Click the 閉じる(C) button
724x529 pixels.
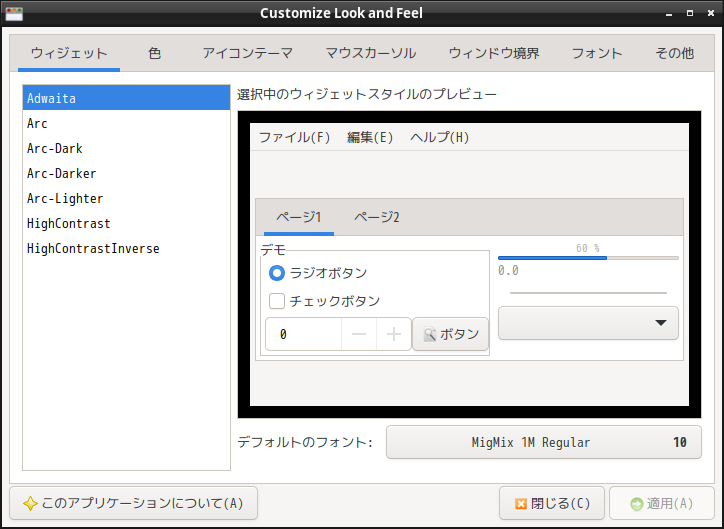click(552, 503)
